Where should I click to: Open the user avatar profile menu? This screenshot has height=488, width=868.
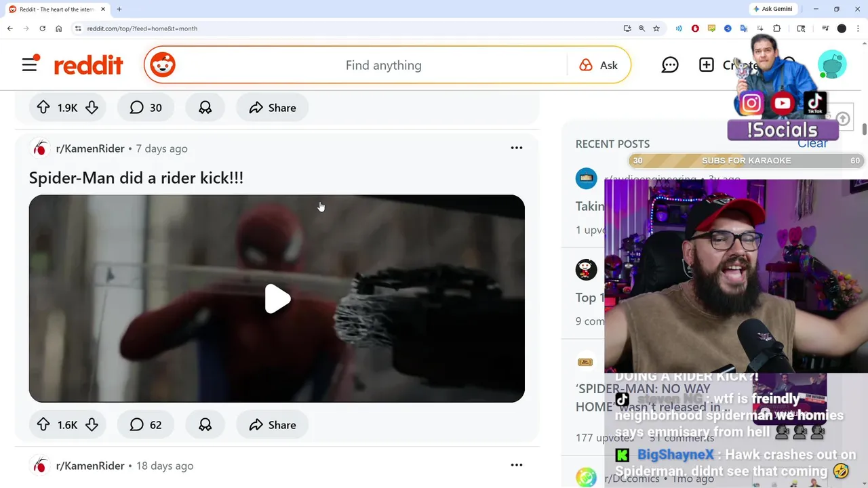pyautogui.click(x=831, y=65)
